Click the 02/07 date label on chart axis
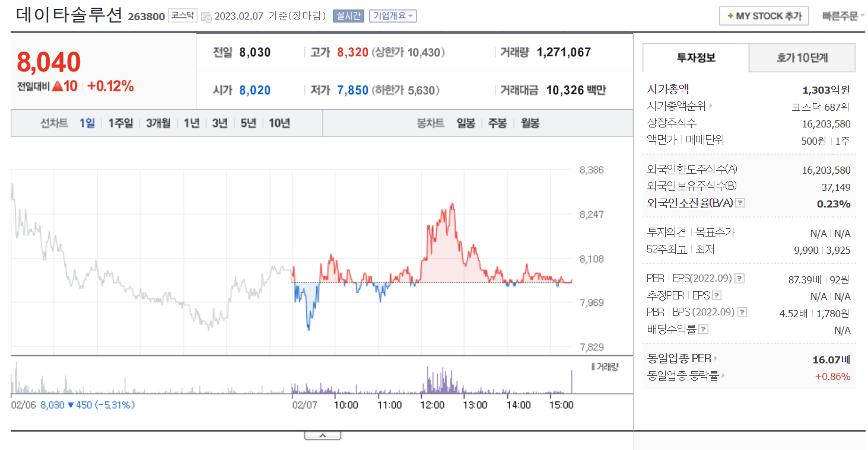The height and width of the screenshot is (450, 868). point(304,405)
